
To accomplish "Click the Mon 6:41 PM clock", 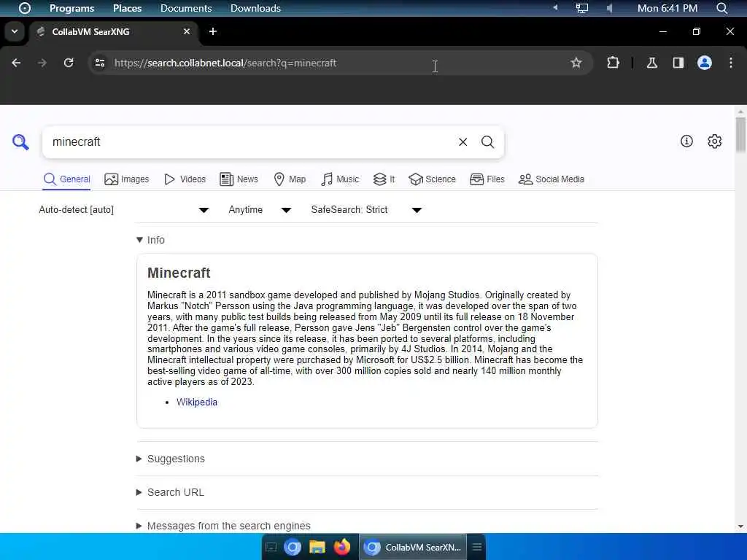I will click(667, 8).
